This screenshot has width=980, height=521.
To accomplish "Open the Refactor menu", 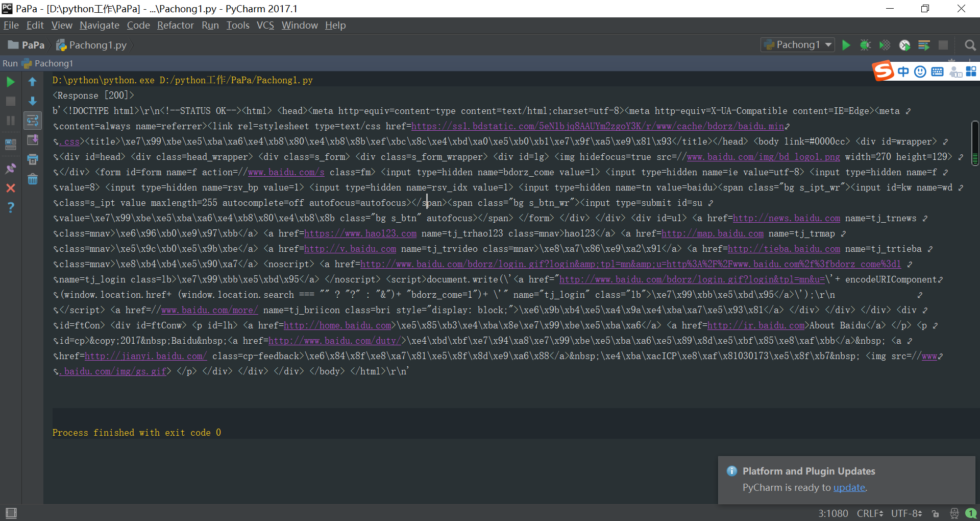I will click(x=176, y=25).
